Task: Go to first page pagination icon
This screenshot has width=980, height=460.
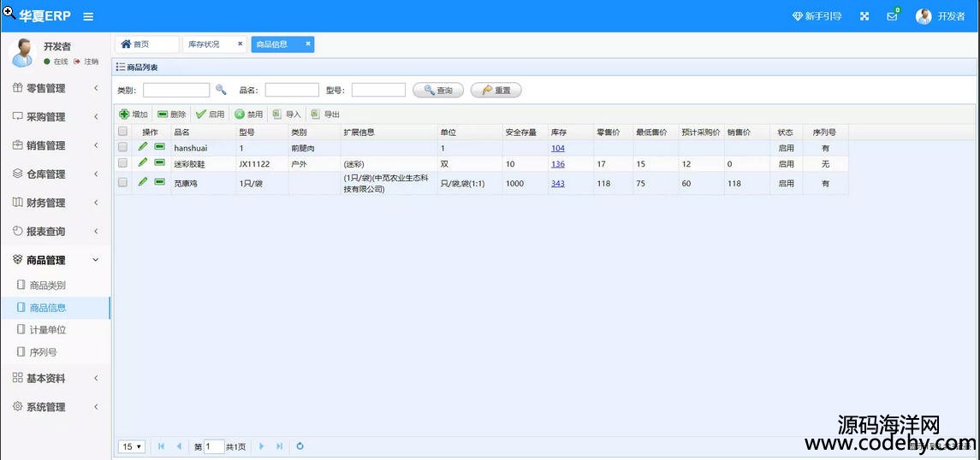Action: 161,446
